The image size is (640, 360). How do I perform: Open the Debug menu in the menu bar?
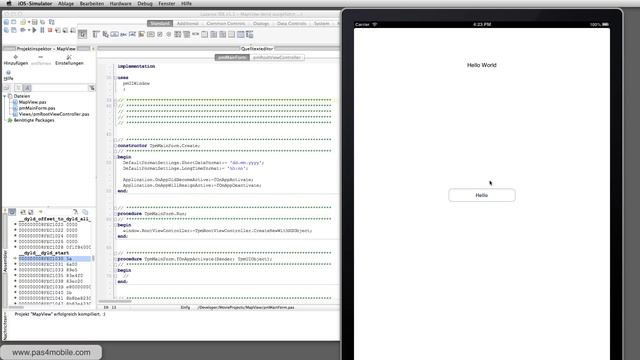pyautogui.click(x=144, y=3)
